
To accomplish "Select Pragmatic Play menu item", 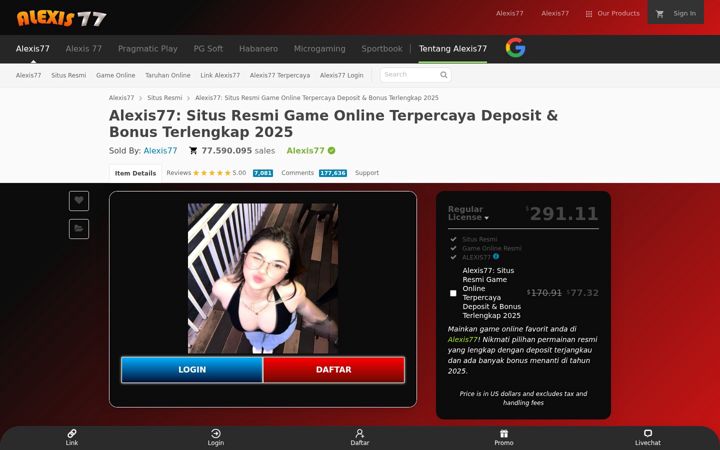I will (147, 49).
